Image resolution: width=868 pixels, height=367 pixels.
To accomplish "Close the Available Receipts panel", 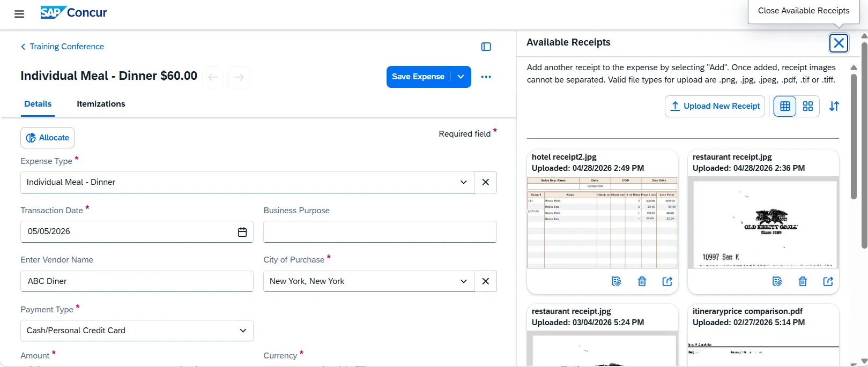I will [839, 43].
